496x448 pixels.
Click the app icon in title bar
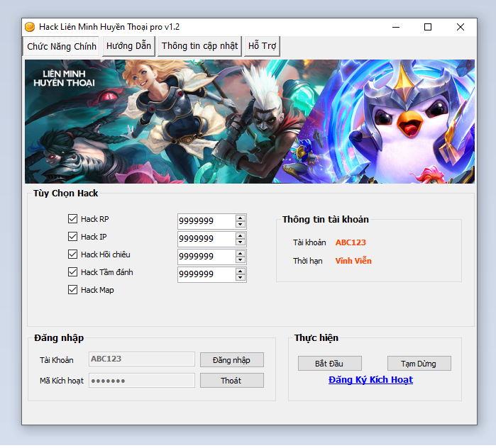click(30, 27)
